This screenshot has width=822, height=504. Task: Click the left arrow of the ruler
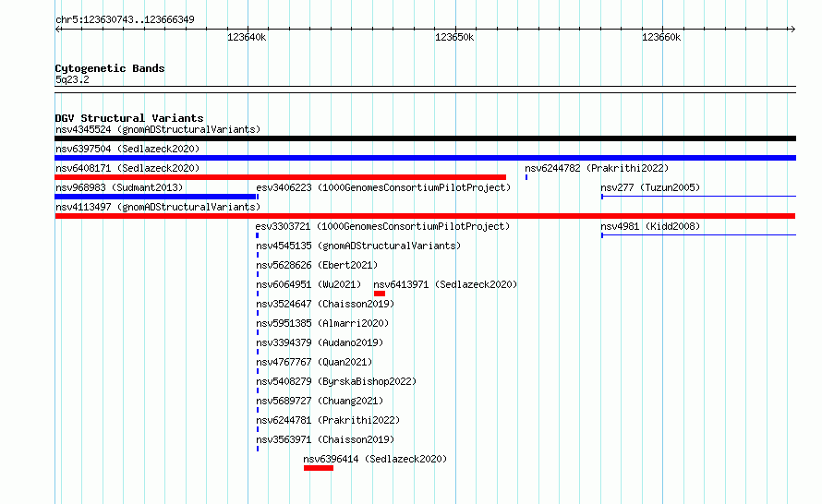58,29
